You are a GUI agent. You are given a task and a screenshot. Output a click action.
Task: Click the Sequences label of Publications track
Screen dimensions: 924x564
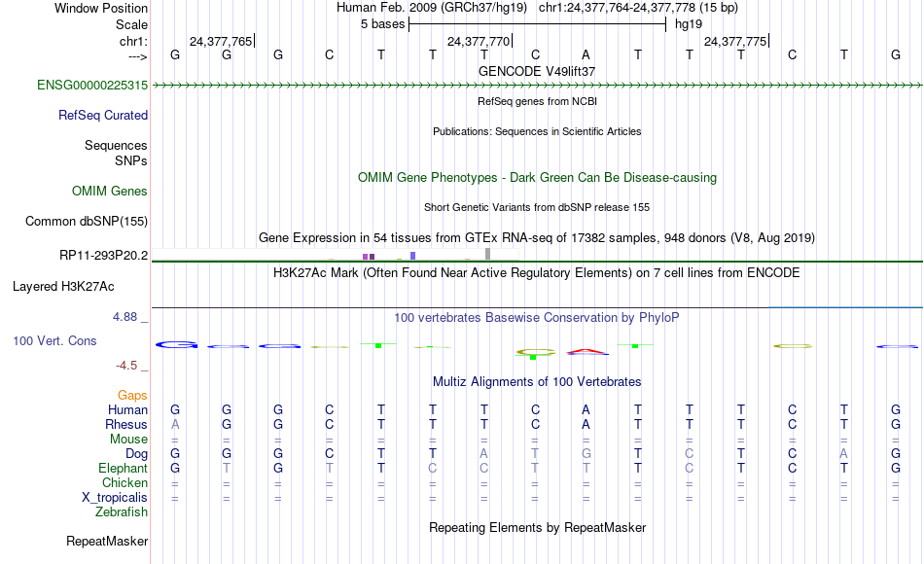click(116, 145)
